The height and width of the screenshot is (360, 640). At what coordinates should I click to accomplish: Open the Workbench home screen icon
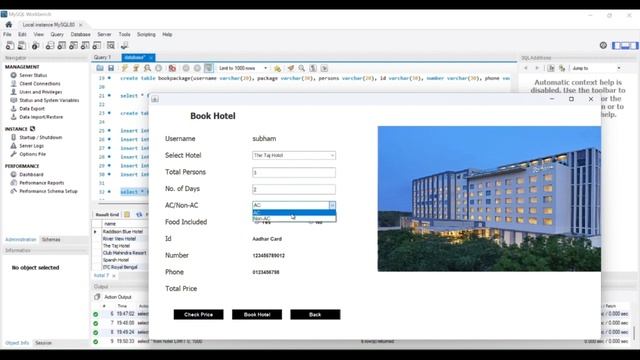(9, 24)
